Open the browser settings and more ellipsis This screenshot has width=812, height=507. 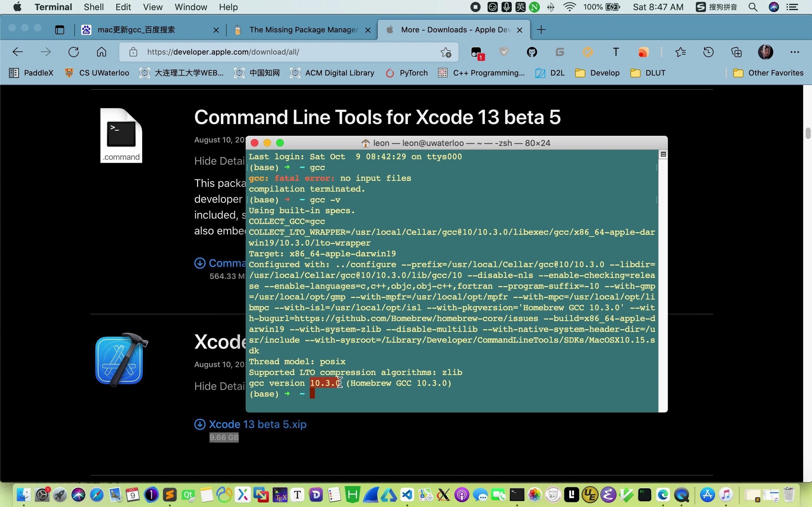point(795,52)
